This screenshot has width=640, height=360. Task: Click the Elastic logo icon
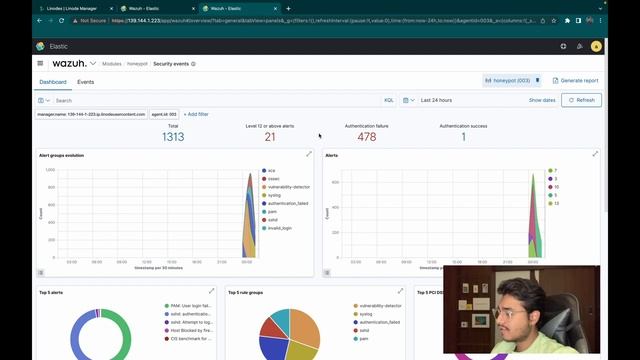(x=40, y=47)
